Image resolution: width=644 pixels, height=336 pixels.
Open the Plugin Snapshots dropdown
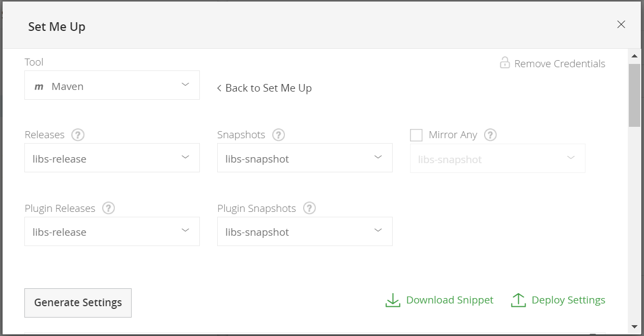pos(305,231)
